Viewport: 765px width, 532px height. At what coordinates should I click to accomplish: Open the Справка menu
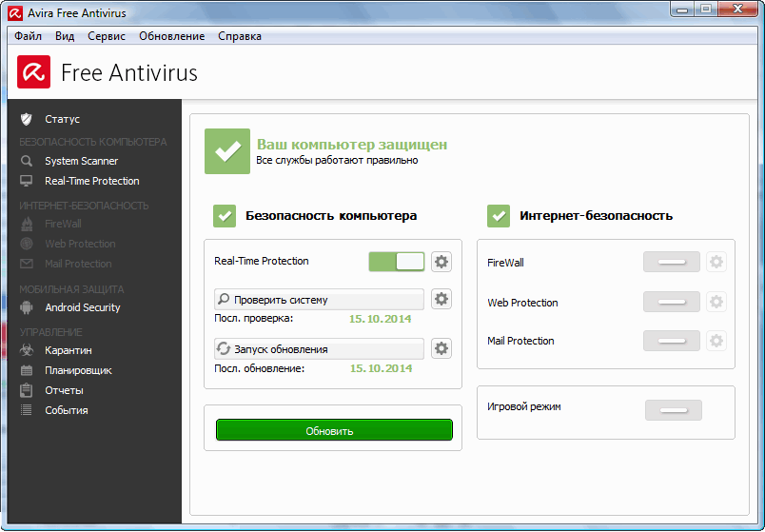coord(240,36)
